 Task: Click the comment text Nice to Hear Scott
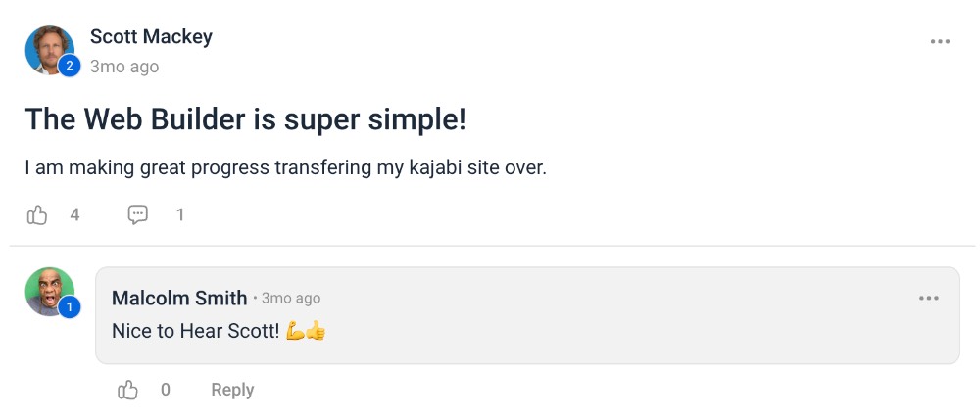[208, 331]
